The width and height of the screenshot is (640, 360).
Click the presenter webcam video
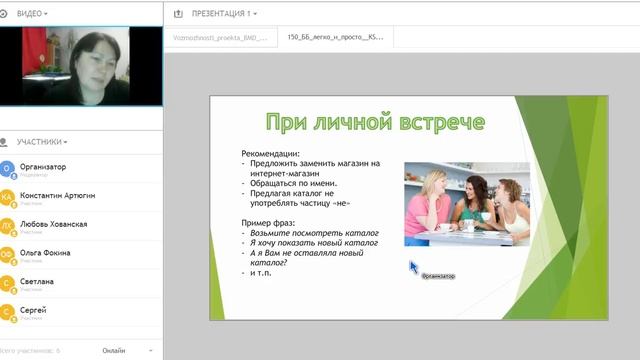(81, 66)
